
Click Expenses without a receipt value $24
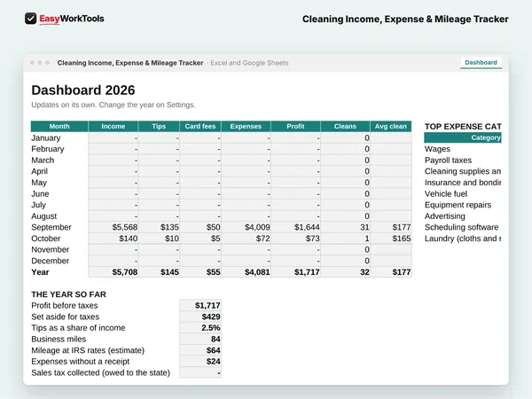tap(200, 362)
